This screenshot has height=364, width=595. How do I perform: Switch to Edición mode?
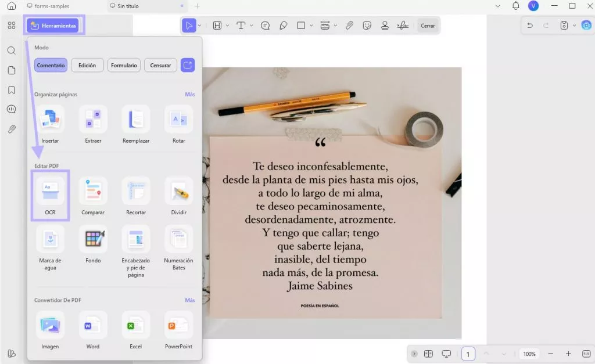87,65
